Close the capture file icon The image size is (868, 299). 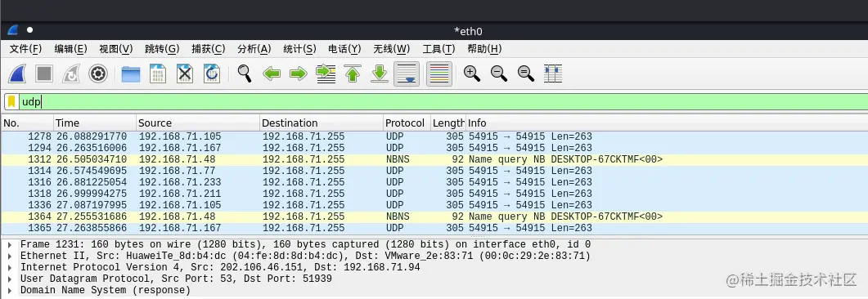[x=184, y=74]
